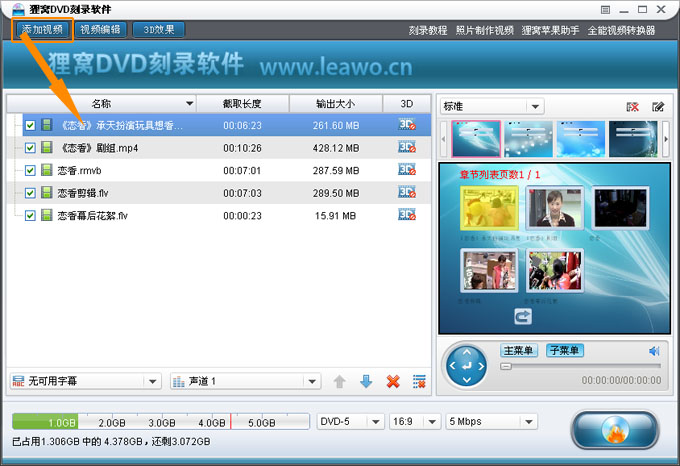Open the 照片制作视频 link
Image resolution: width=680 pixels, height=466 pixels.
[484, 30]
